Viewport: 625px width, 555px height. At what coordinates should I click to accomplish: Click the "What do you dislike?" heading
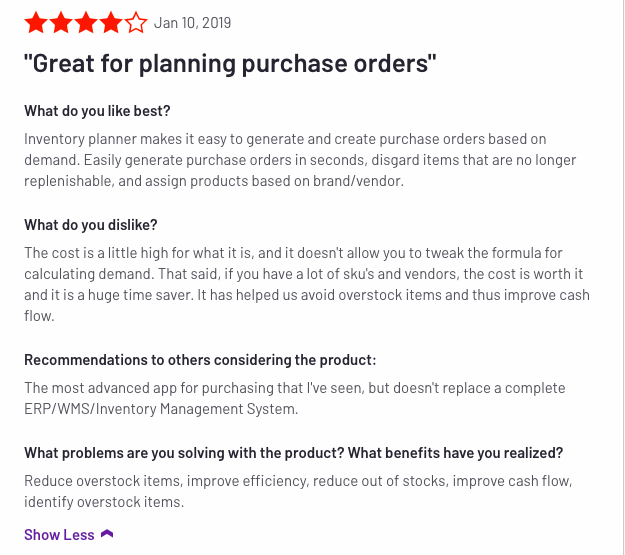coord(91,225)
